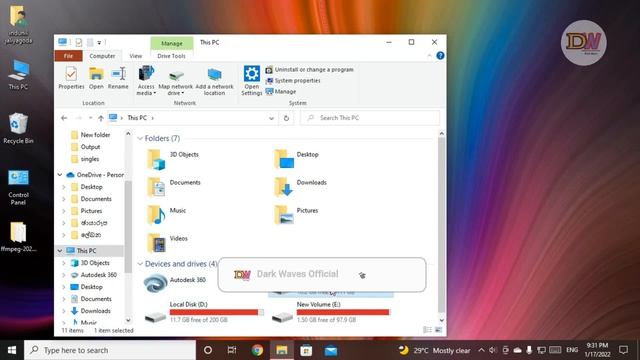Click the Open ribbon button
This screenshot has height=360, width=640.
tap(96, 78)
